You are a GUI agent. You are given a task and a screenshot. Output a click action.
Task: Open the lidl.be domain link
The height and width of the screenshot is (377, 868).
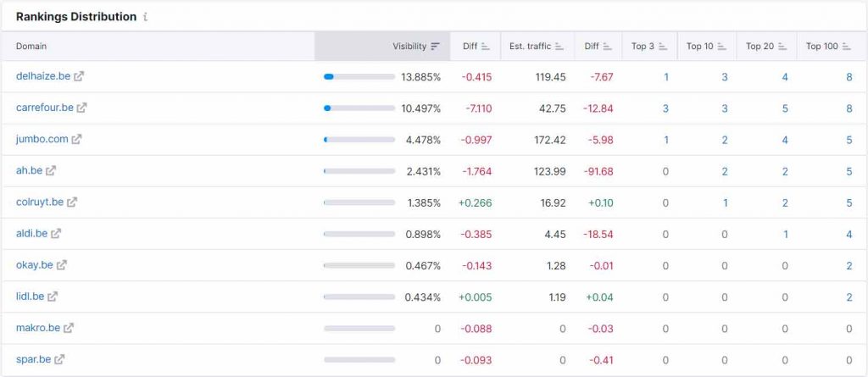(x=30, y=297)
